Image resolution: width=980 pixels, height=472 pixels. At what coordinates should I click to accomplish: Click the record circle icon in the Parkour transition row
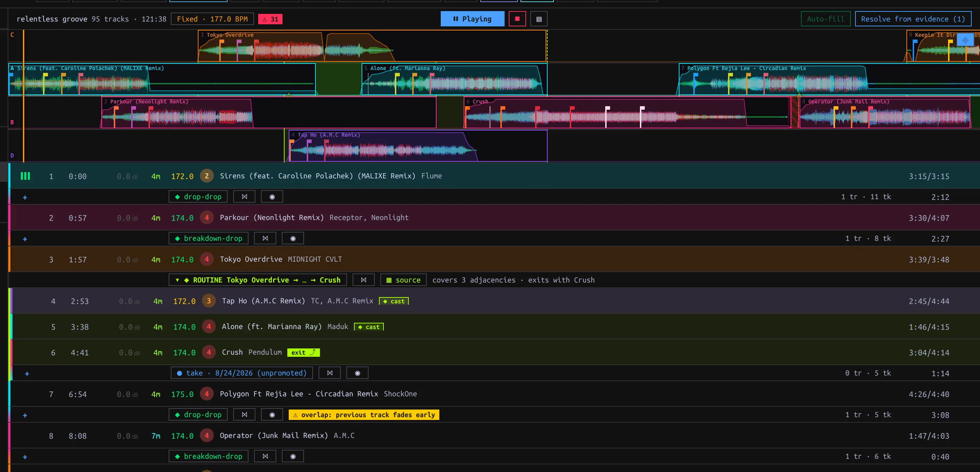click(x=293, y=238)
